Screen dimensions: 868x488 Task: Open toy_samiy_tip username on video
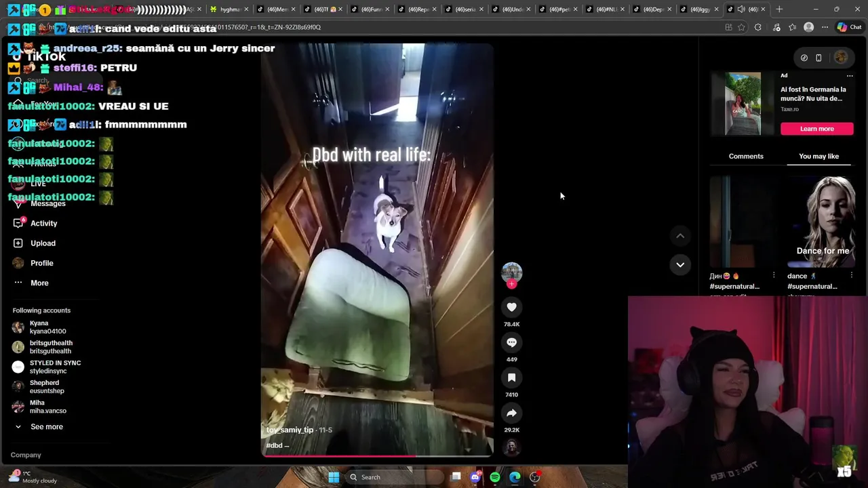[290, 430]
